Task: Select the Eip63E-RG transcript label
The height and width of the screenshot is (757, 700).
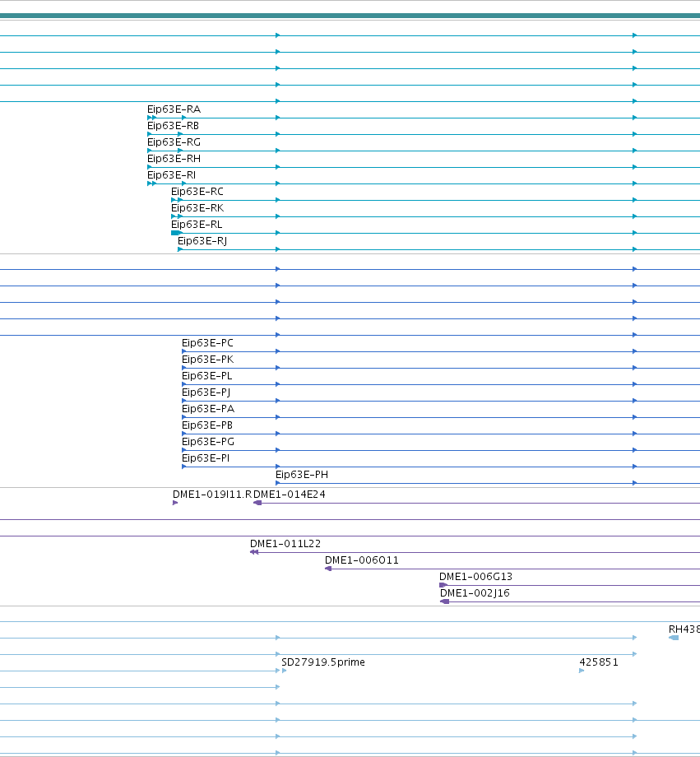Action: 174,142
